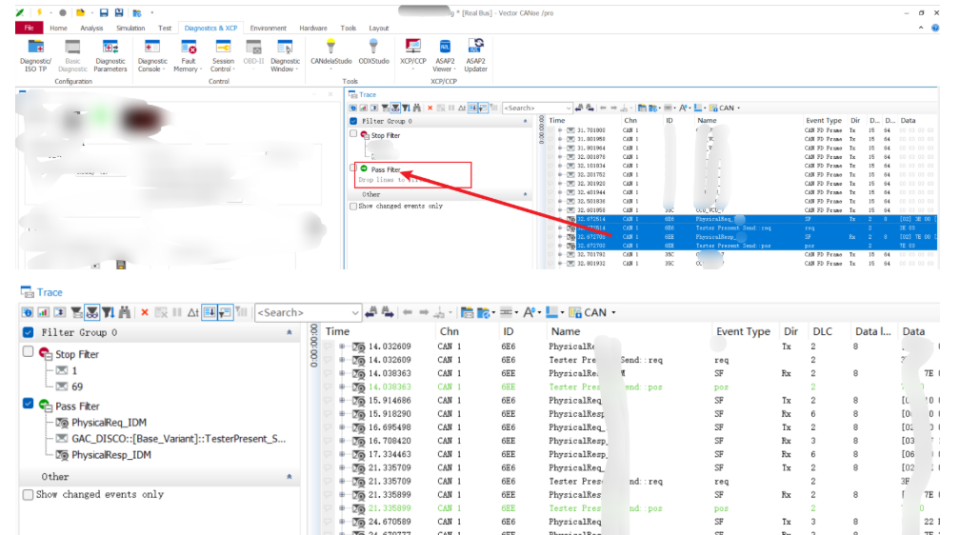Click Time column header in lower Trace
The width and height of the screenshot is (980, 535).
tap(337, 331)
